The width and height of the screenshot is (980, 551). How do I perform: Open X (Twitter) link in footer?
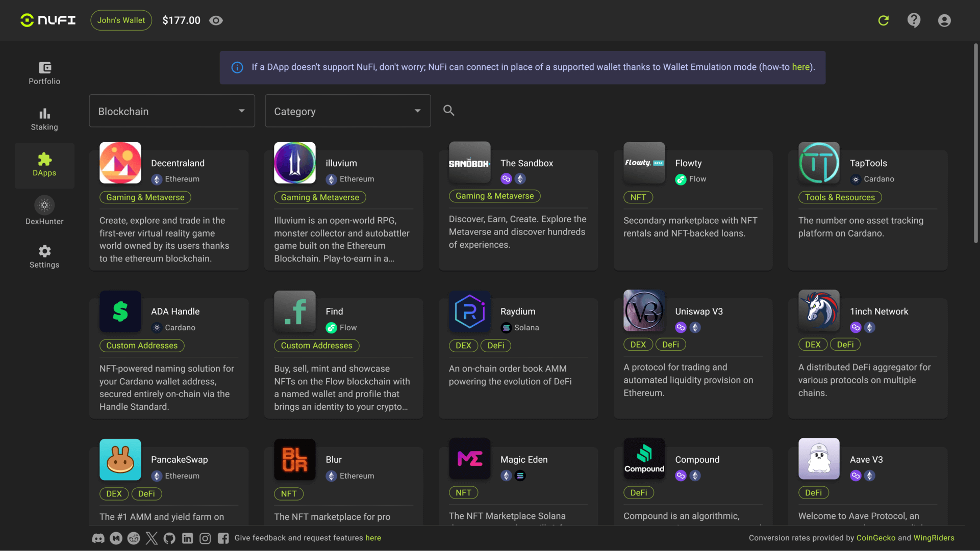(x=152, y=538)
